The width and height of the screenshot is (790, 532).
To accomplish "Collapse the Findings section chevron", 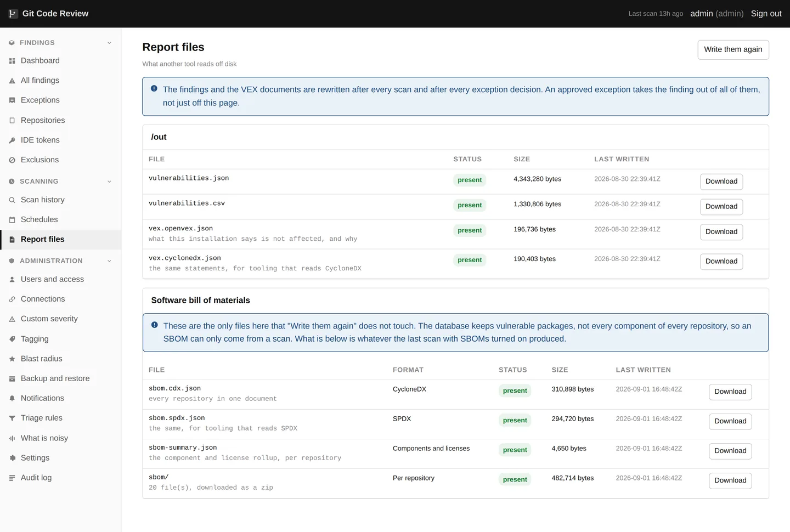I will click(x=109, y=43).
